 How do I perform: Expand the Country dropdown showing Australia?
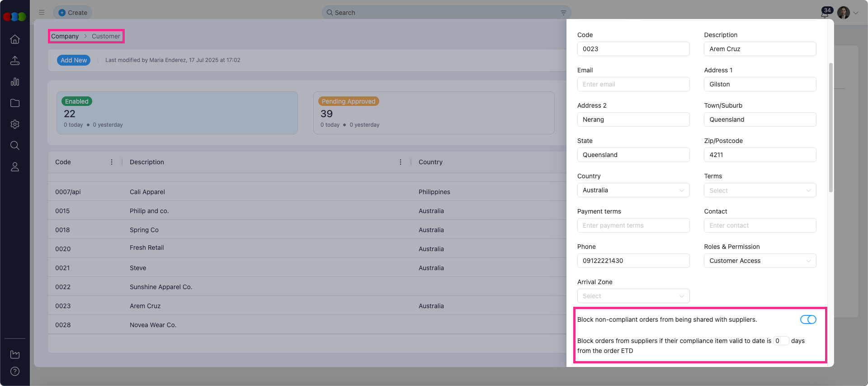point(633,191)
